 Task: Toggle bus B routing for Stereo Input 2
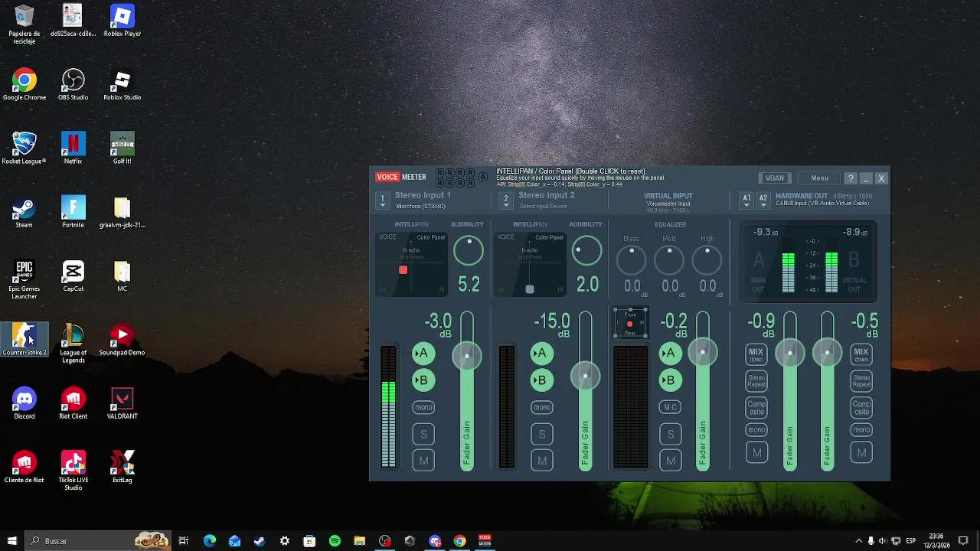(x=542, y=380)
